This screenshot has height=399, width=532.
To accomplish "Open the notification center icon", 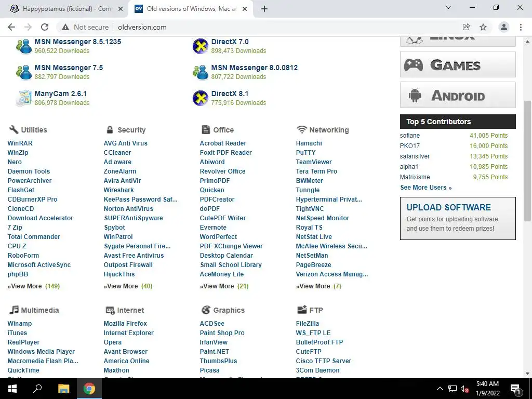I will click(515, 389).
